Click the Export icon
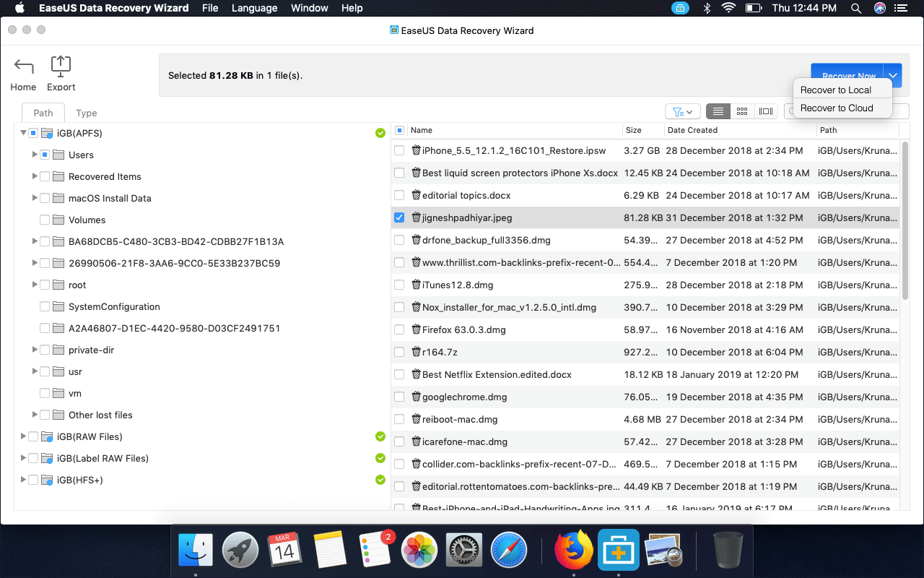Image resolution: width=924 pixels, height=578 pixels. (61, 66)
